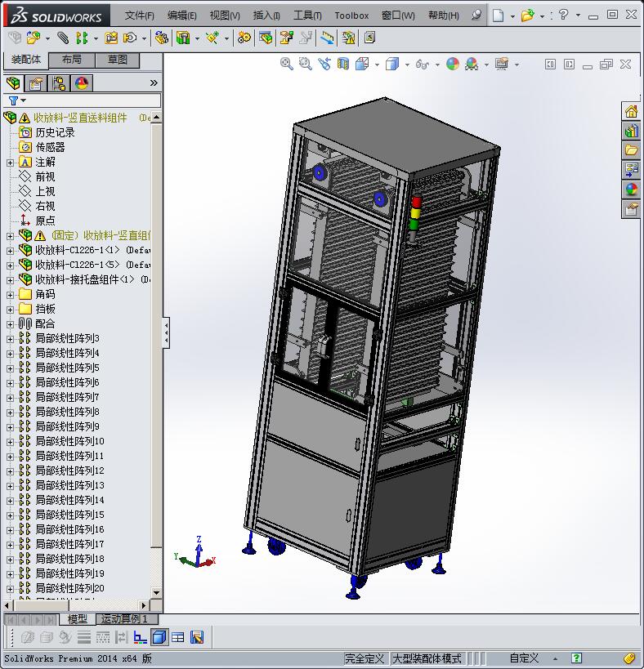644x669 pixels.
Task: Open 工具(T) menu
Action: [308, 16]
